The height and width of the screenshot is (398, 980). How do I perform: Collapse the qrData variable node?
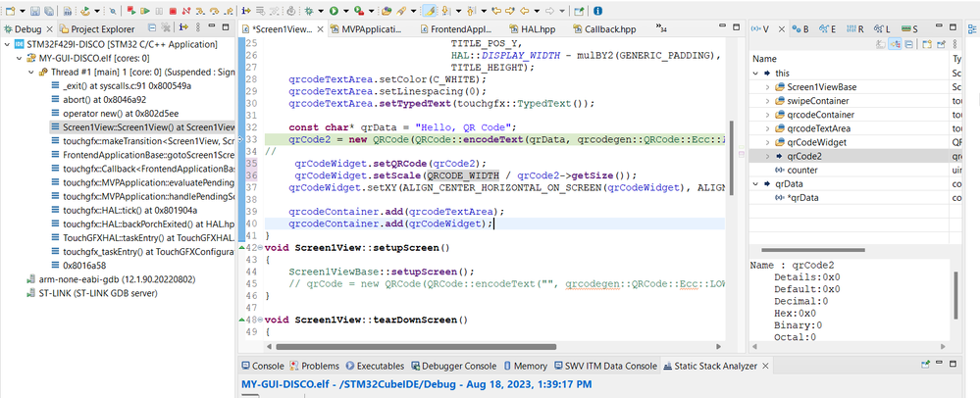[x=755, y=183]
